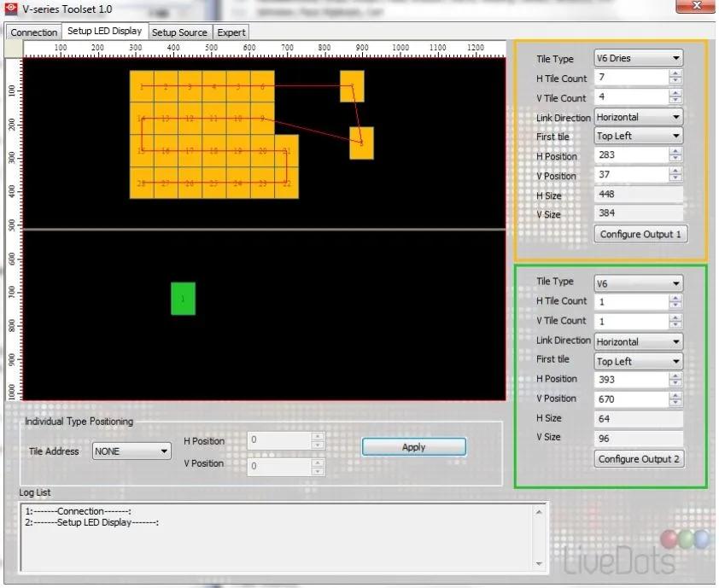Click the Output 1 V Position input field
This screenshot has height=588, width=719.
[x=630, y=175]
